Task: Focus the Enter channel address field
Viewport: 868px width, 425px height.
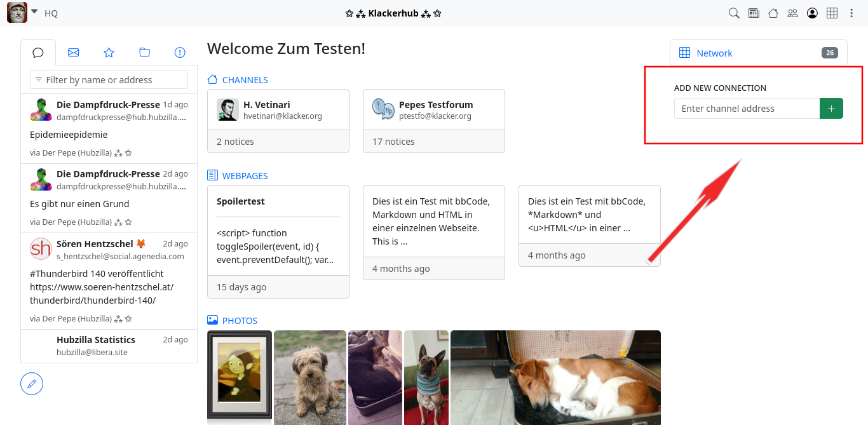Action: click(747, 109)
